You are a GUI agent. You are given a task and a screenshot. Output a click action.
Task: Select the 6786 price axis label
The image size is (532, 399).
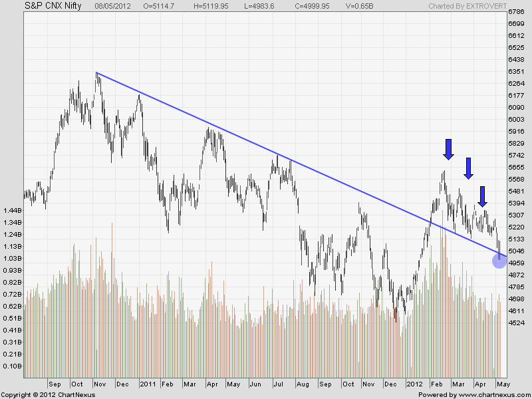click(x=517, y=12)
